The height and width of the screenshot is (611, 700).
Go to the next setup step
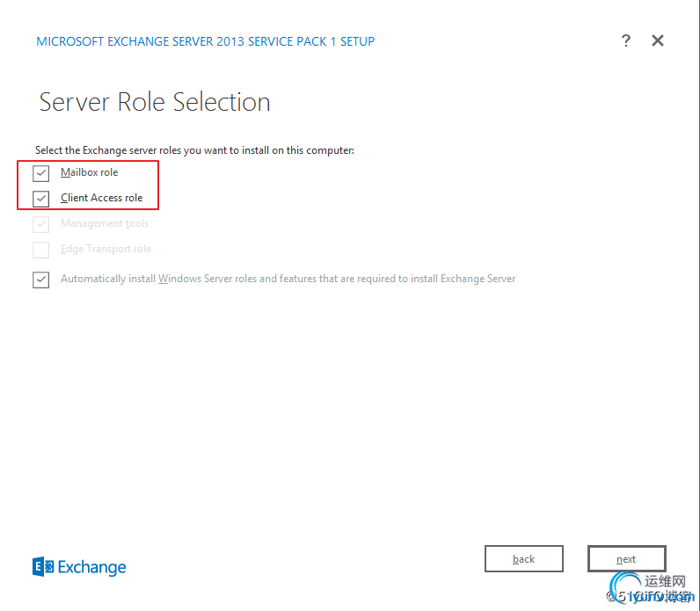(626, 558)
